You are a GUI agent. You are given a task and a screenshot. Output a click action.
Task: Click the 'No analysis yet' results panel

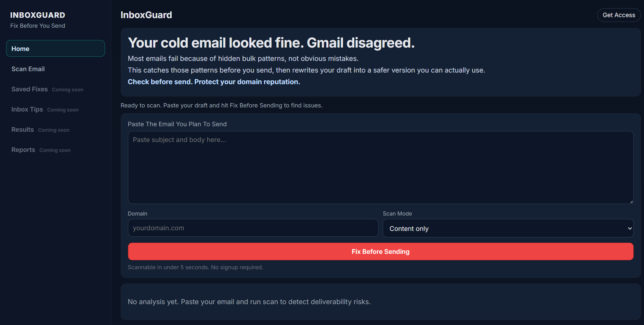click(381, 302)
